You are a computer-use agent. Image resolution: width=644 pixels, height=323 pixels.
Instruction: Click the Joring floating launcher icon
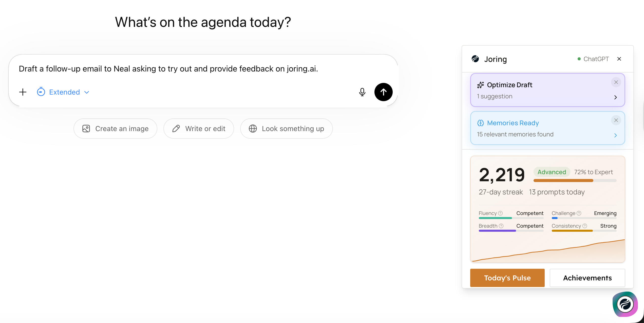[x=625, y=304]
